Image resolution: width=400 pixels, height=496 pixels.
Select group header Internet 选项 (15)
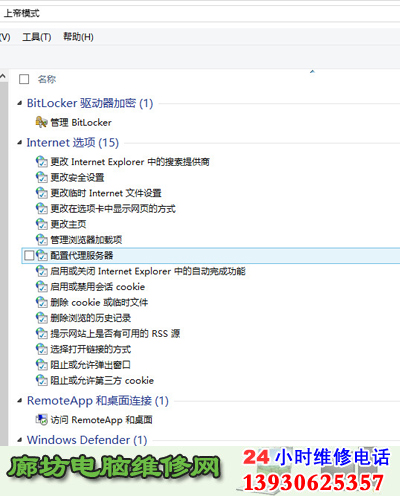pos(73,143)
